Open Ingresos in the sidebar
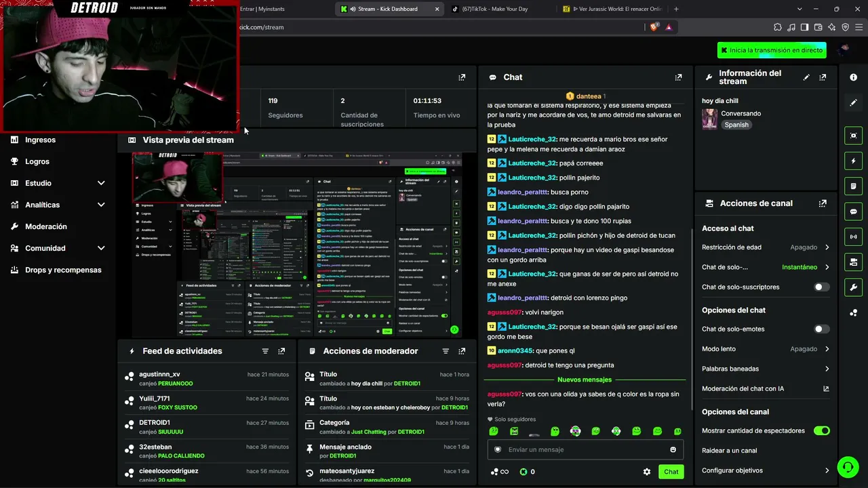Viewport: 868px width, 488px height. pos(40,140)
